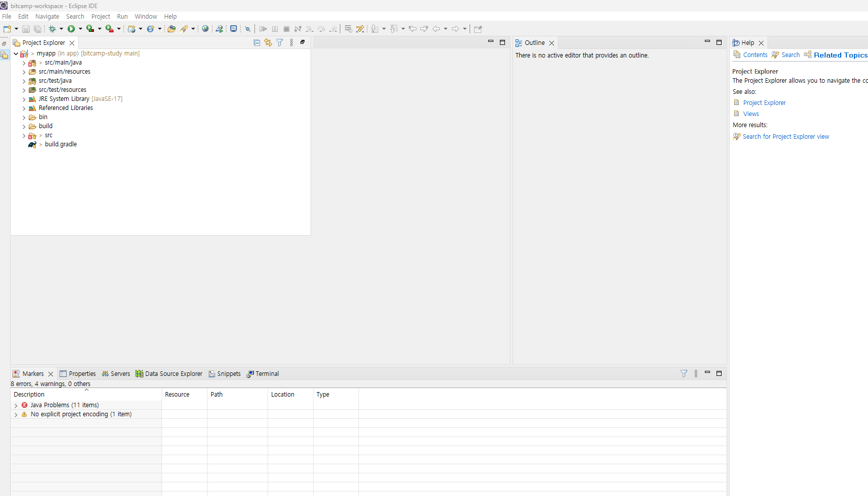
Task: Open Help Contents link
Action: coord(755,55)
